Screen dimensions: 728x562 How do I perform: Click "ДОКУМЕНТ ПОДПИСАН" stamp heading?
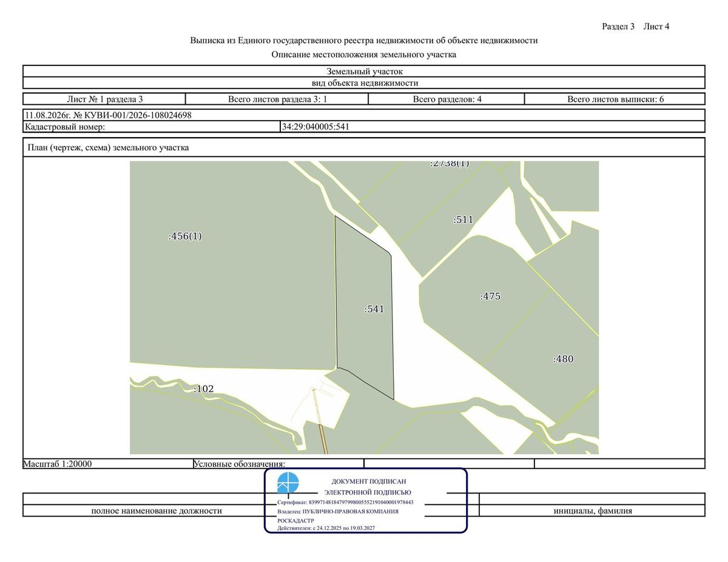click(x=368, y=481)
